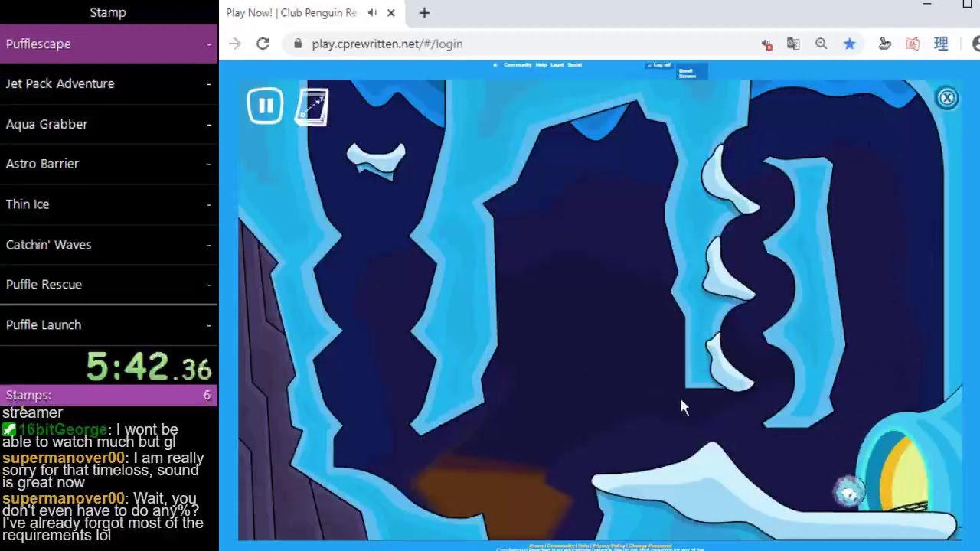This screenshot has height=551, width=980.
Task: Select the Aqua Grabber split
Action: (109, 124)
